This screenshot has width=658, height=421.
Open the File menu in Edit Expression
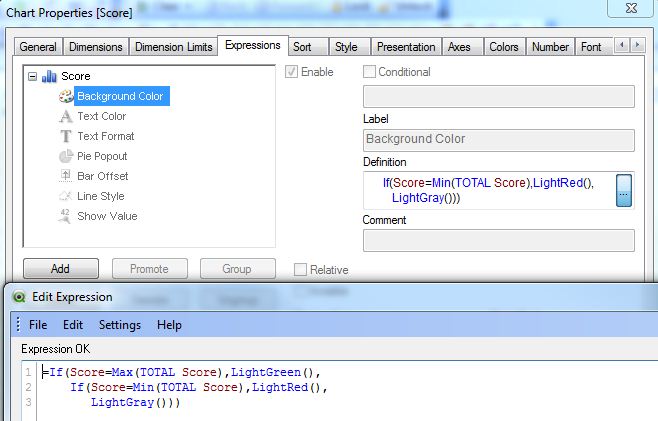pos(38,325)
